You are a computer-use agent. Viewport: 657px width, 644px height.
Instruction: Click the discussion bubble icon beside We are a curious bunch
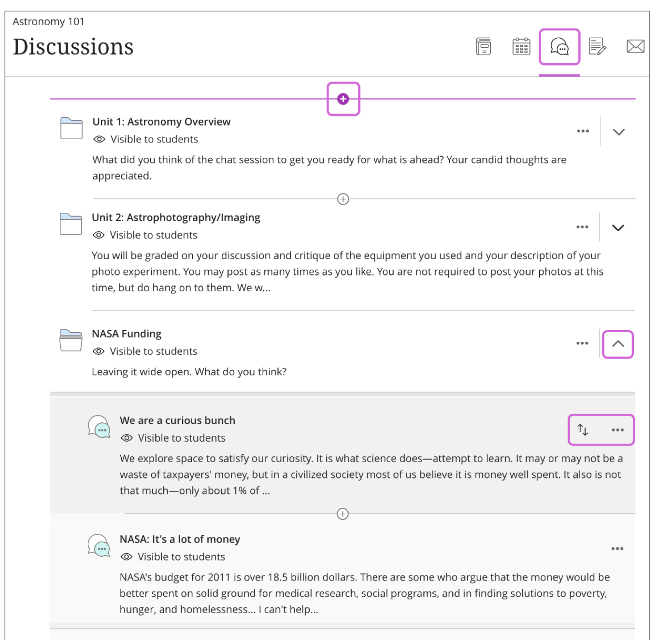pyautogui.click(x=99, y=427)
